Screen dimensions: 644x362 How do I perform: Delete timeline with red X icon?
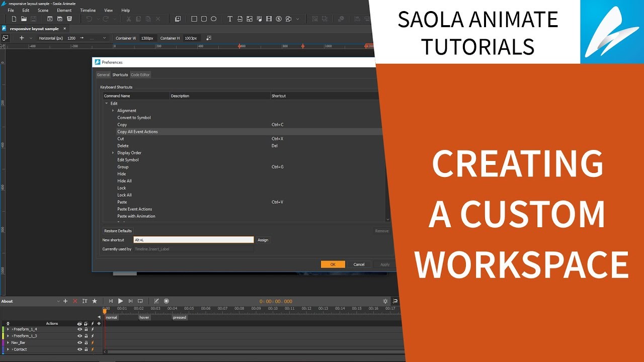[x=75, y=301]
